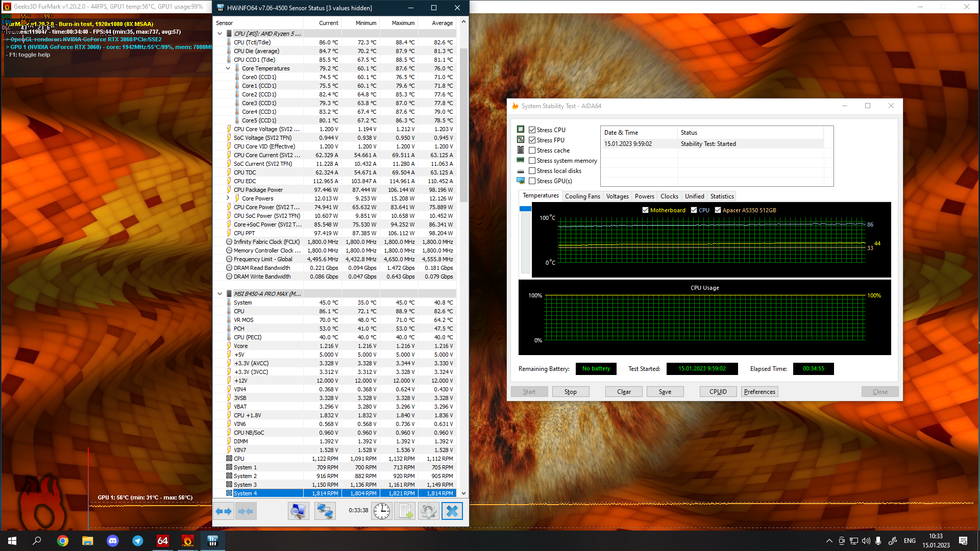Uncheck the Stress FPU checkbox

pos(532,140)
